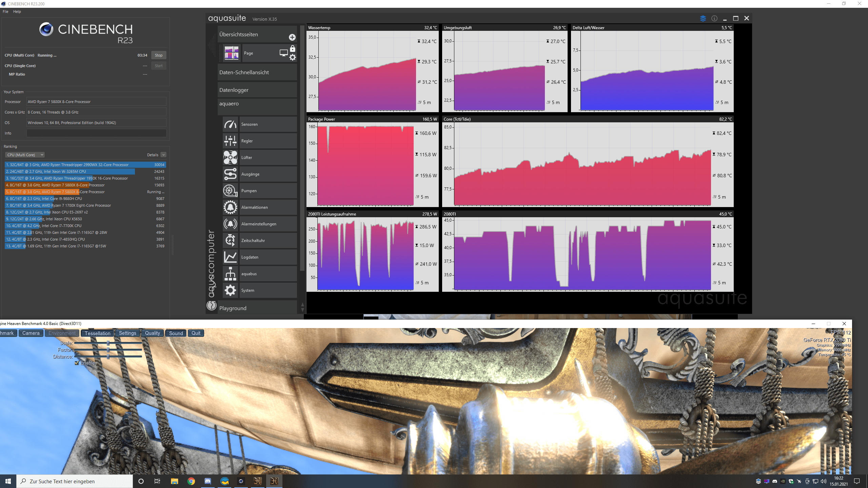Open the Alarmaktionen bell icon
868x488 pixels.
[230, 207]
